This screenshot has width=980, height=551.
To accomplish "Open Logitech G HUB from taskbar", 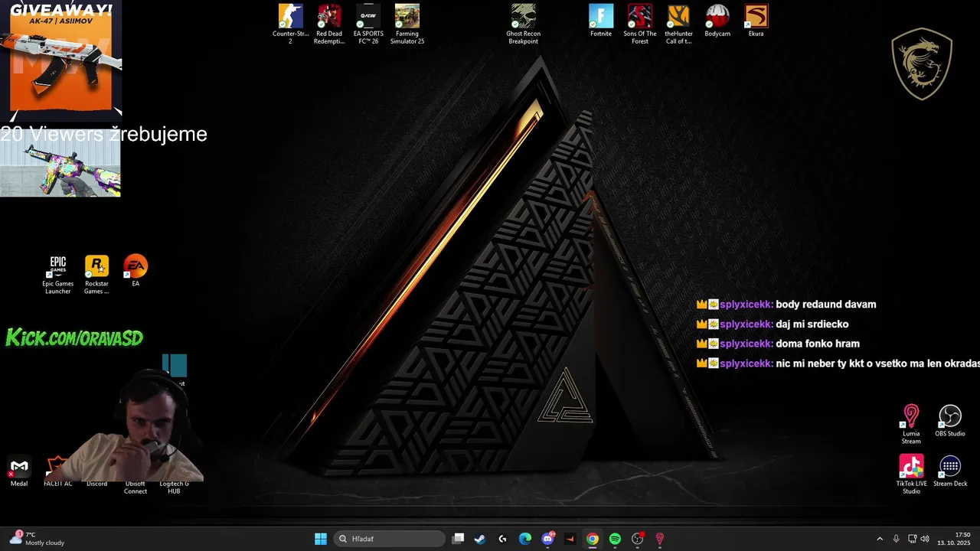I will tap(502, 539).
